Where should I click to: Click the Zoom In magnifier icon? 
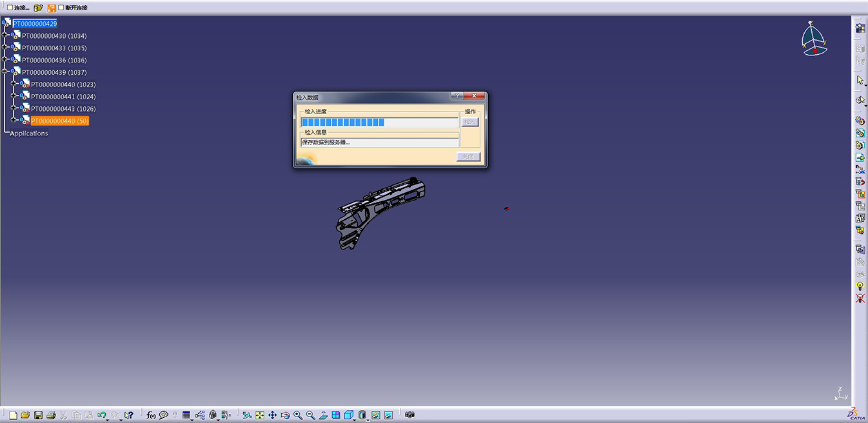pyautogui.click(x=298, y=415)
